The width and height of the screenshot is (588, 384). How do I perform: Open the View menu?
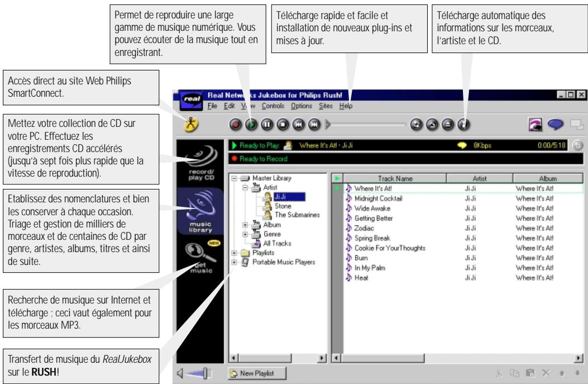pos(248,106)
